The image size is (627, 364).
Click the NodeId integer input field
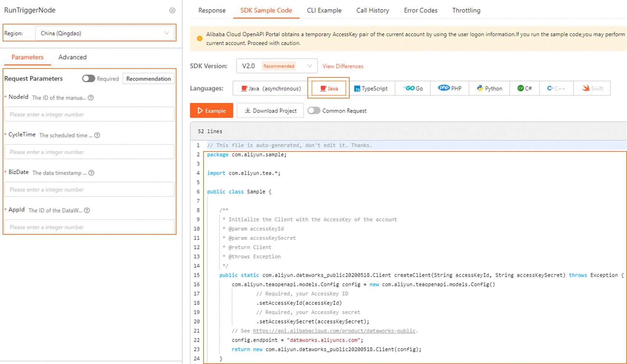[x=89, y=114]
